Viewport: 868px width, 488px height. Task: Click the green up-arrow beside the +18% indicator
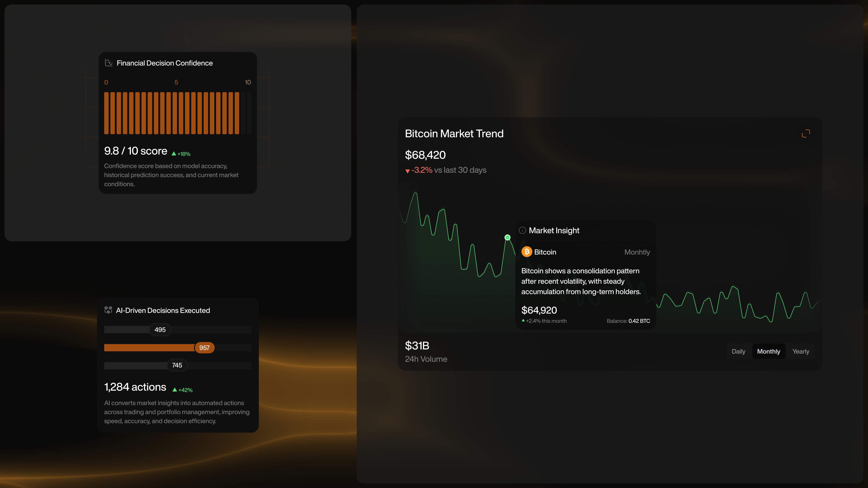(x=174, y=154)
